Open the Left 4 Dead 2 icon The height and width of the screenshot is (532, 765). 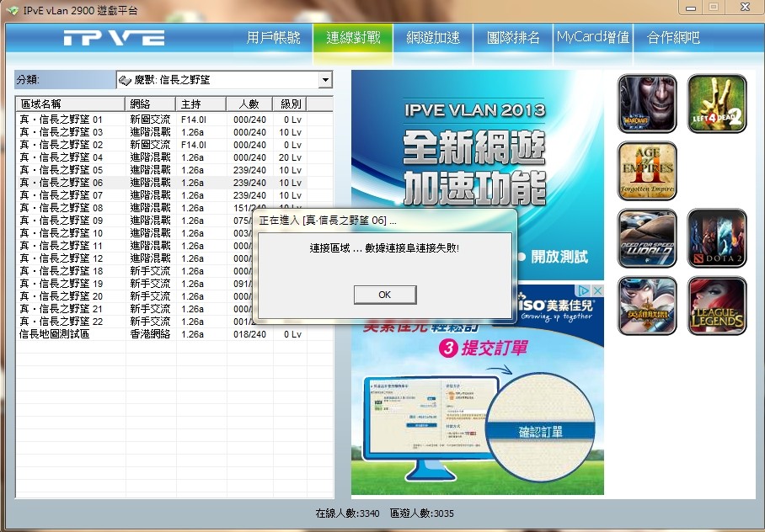click(717, 104)
